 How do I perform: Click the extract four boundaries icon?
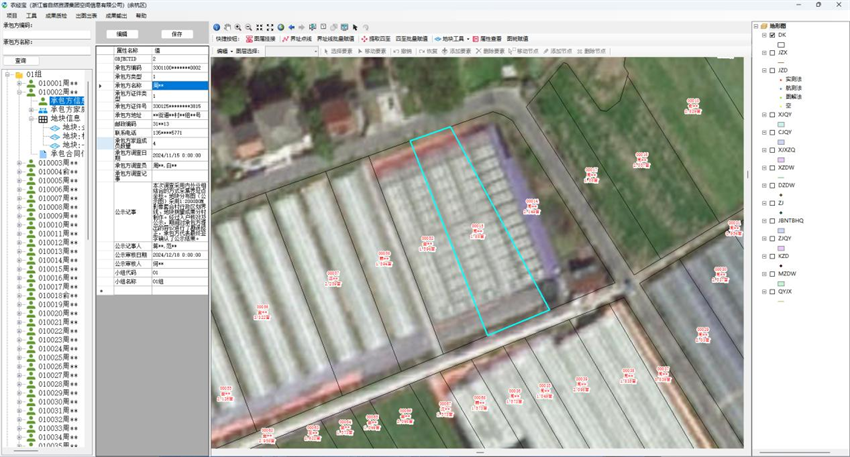click(x=364, y=39)
